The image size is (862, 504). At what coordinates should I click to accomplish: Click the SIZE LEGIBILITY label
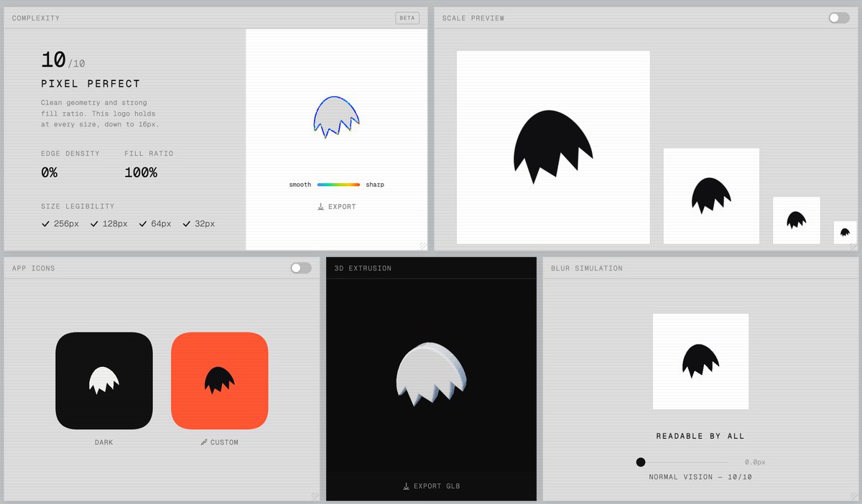(x=78, y=207)
